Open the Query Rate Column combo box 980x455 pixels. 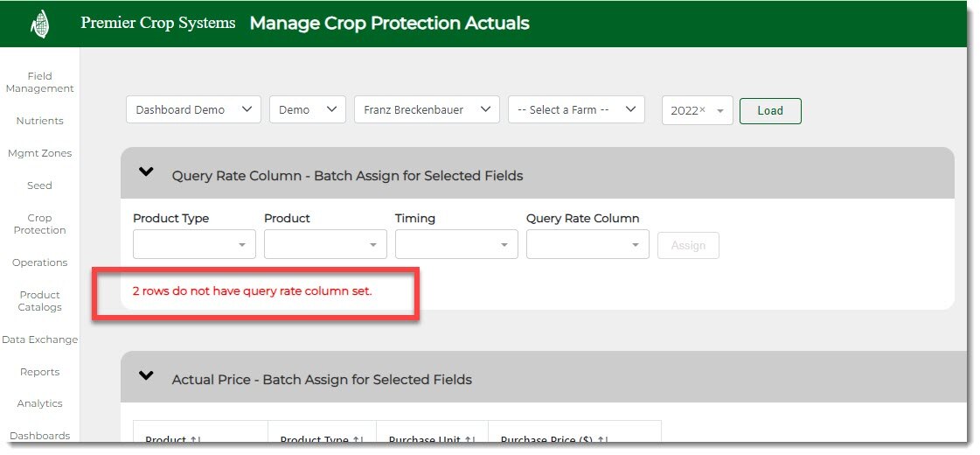[587, 245]
